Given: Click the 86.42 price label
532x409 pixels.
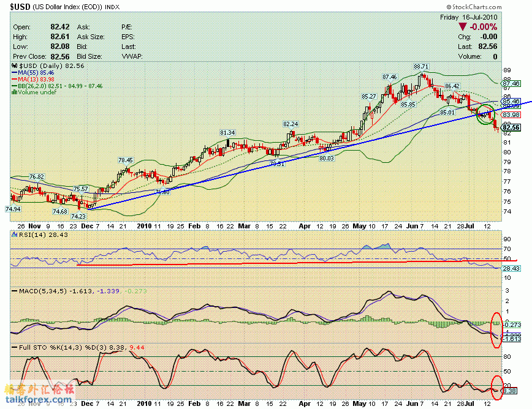Looking at the screenshot, I should (x=452, y=86).
